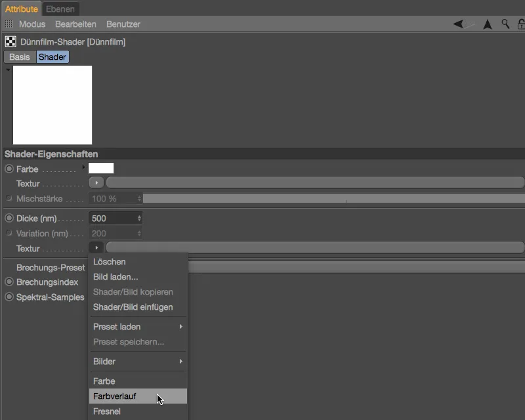
Task: Click the Dicke (nm) stepper arrows
Action: [139, 219]
